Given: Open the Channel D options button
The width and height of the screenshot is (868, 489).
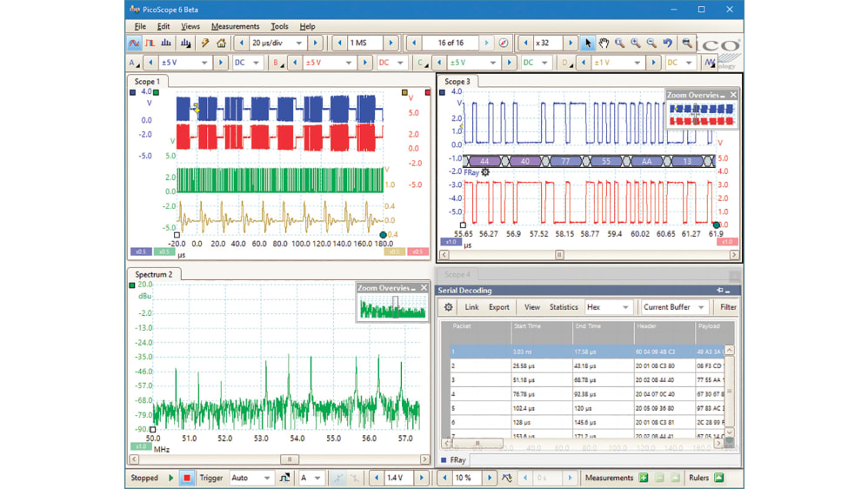Looking at the screenshot, I should [567, 63].
